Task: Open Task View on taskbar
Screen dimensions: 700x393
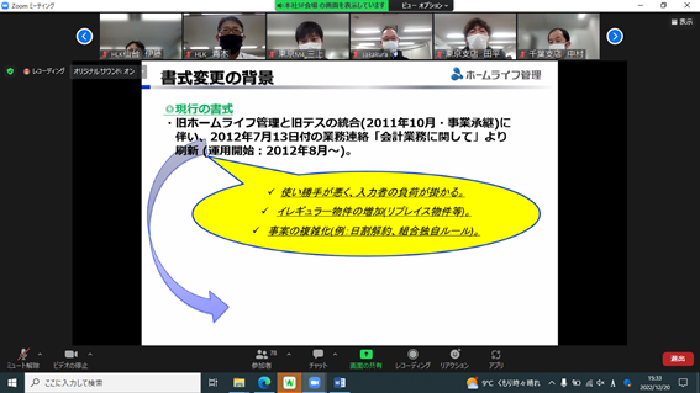Action: [213, 383]
